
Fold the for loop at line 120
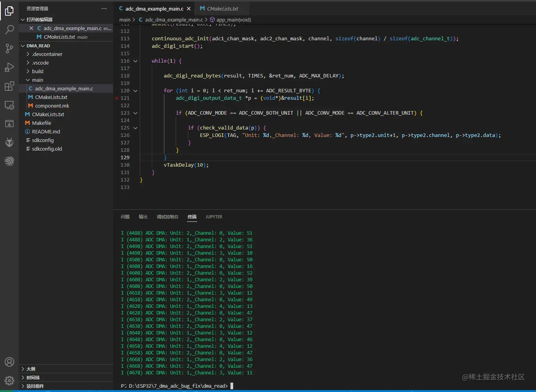[135, 91]
